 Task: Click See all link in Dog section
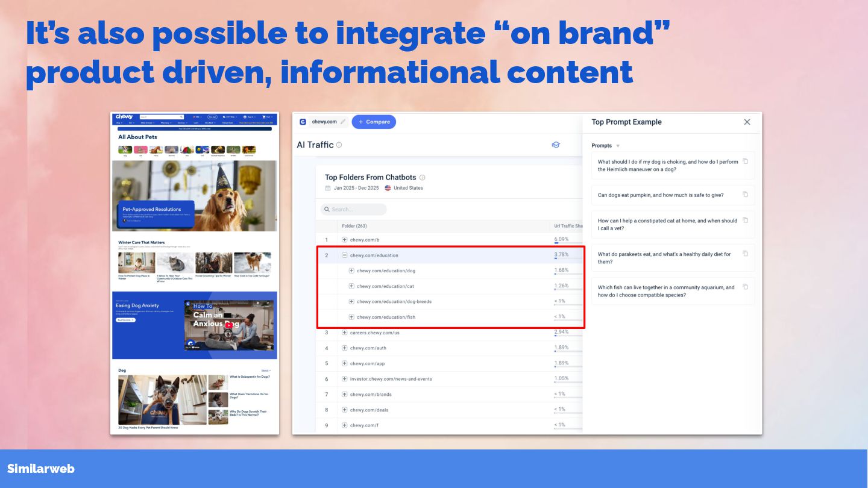click(266, 371)
